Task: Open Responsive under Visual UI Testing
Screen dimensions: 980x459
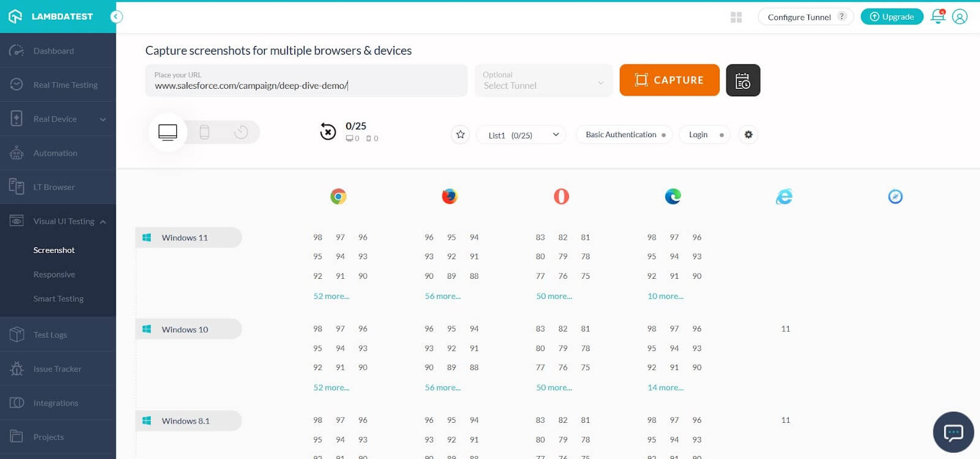Action: (55, 275)
